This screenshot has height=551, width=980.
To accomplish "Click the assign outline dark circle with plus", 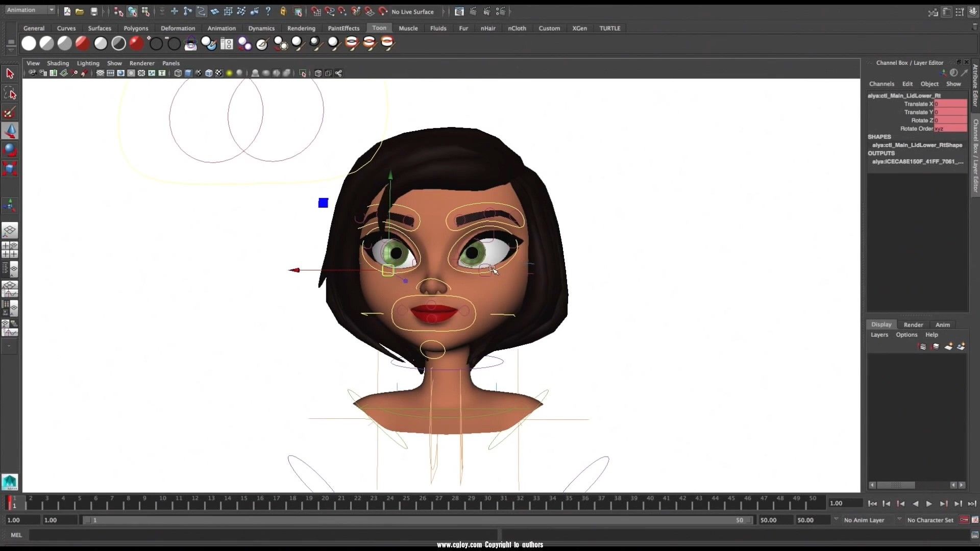I will coord(155,44).
